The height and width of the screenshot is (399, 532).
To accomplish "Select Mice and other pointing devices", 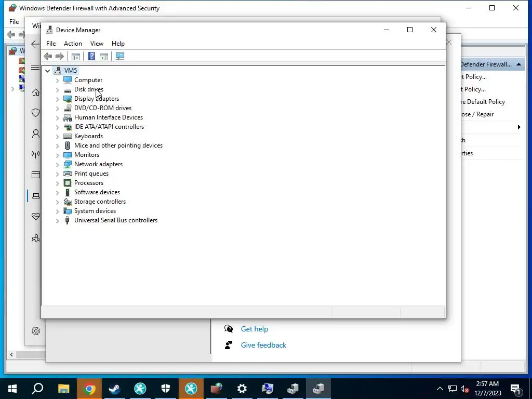I will click(x=118, y=145).
